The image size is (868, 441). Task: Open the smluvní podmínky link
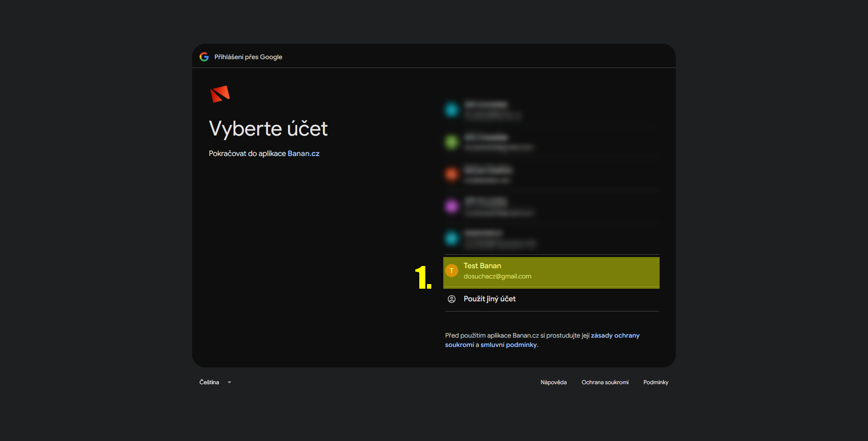tap(508, 345)
